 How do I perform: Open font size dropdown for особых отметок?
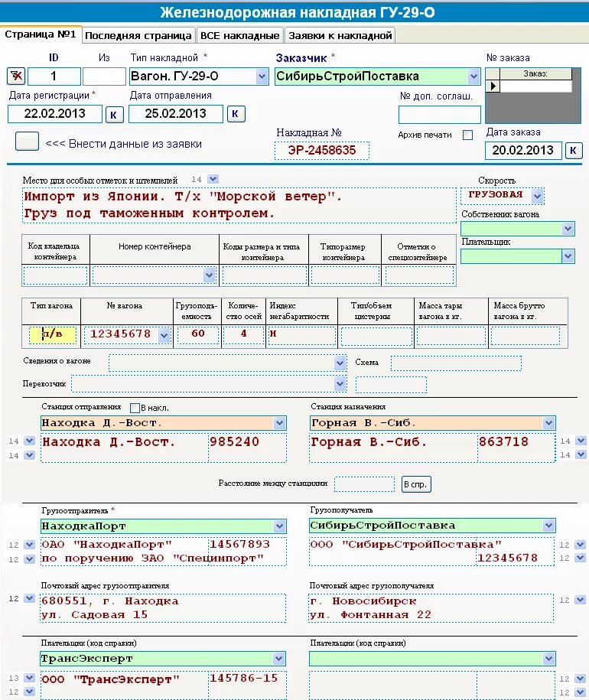tap(213, 179)
